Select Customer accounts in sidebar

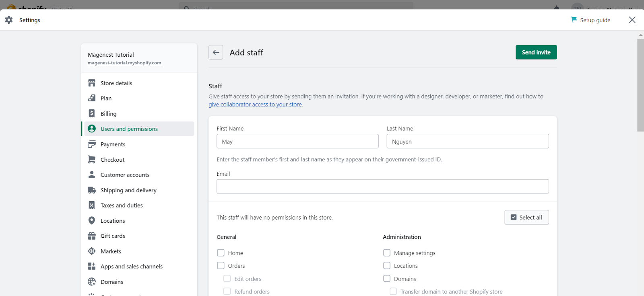pos(125,175)
